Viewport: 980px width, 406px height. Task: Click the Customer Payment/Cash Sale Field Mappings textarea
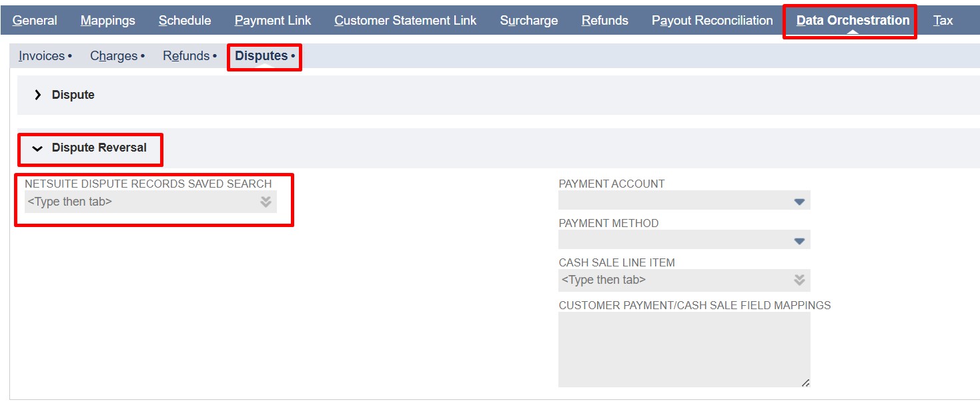pos(684,349)
